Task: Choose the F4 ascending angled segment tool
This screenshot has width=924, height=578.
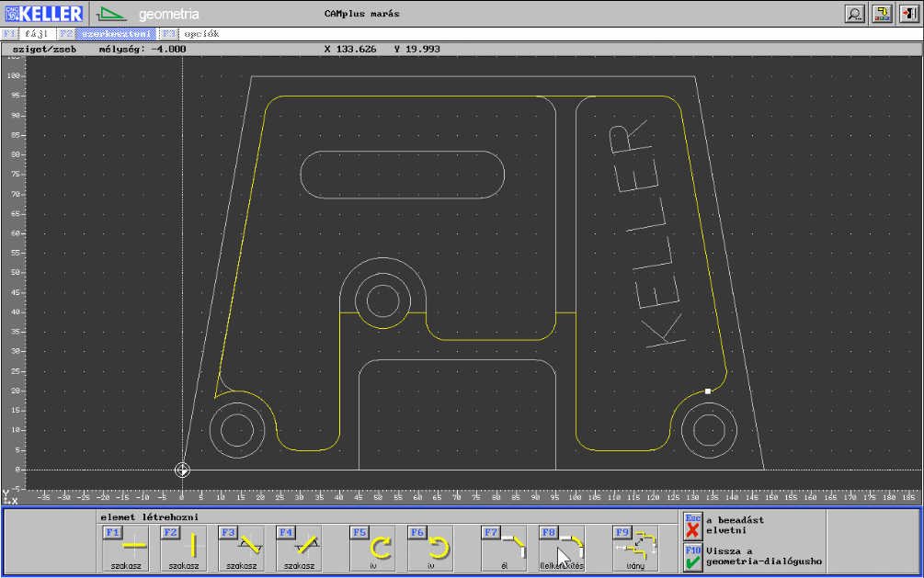Action: point(299,549)
